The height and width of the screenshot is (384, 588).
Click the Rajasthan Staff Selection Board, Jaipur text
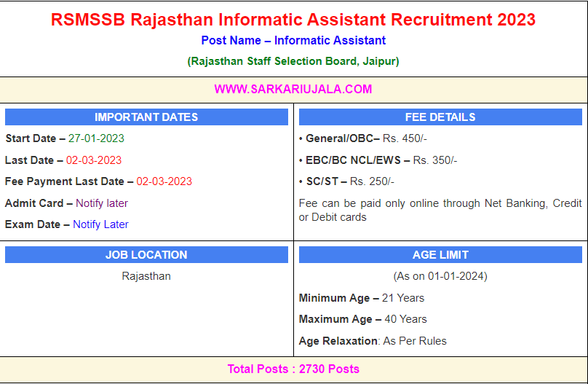coord(293,61)
